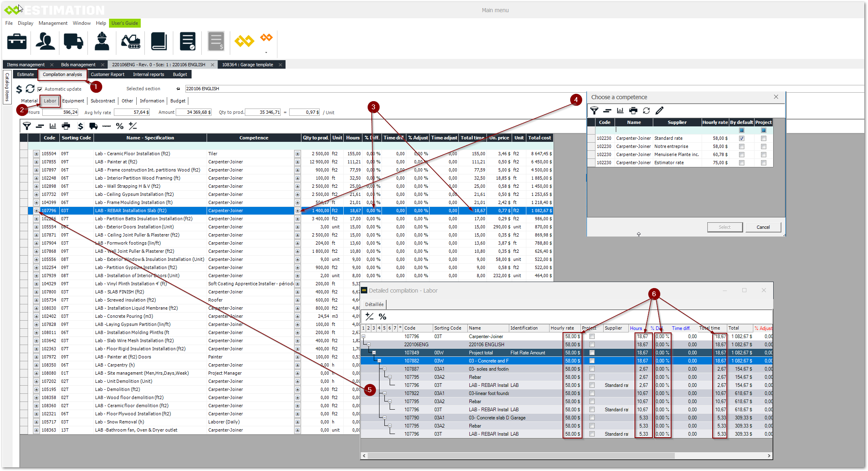Image resolution: width=868 pixels, height=471 pixels.
Task: Expand row 105504 Ceramic Floor Installation
Action: click(x=36, y=154)
